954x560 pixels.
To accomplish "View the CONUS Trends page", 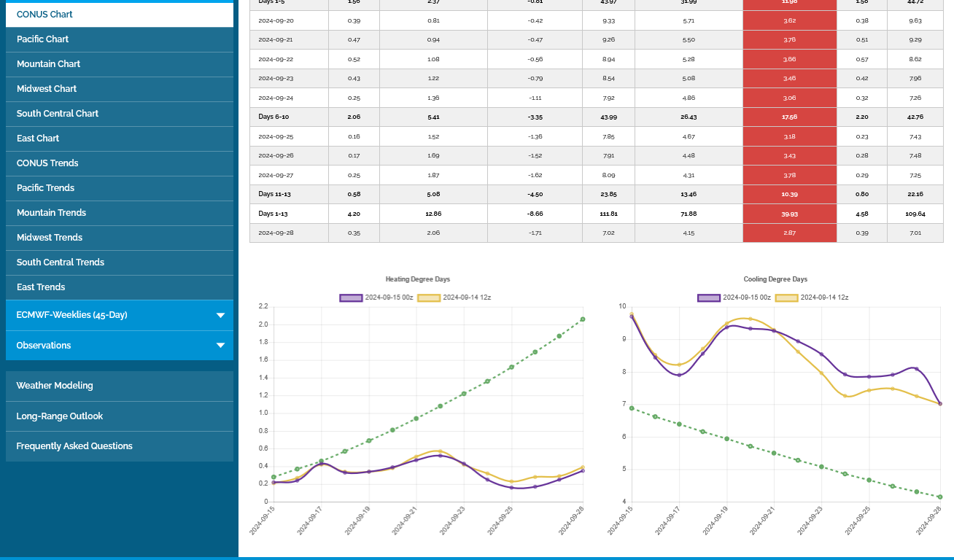I will point(47,163).
